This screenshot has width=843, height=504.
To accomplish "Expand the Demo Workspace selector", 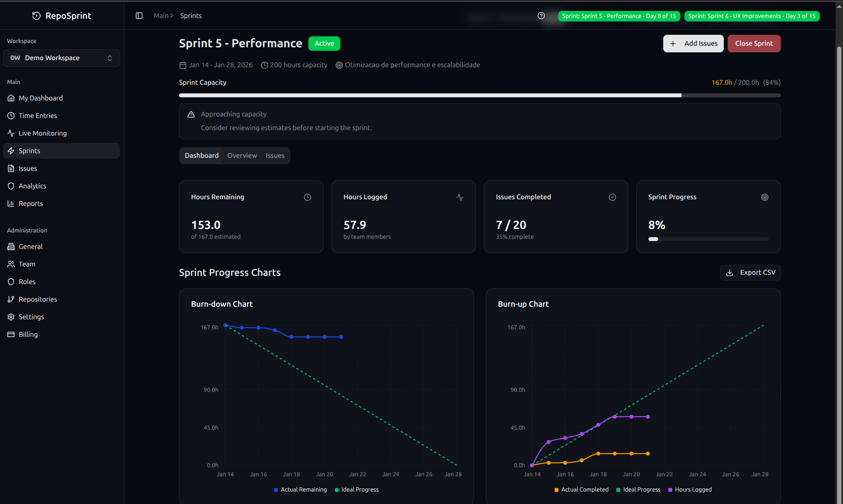I will [61, 58].
